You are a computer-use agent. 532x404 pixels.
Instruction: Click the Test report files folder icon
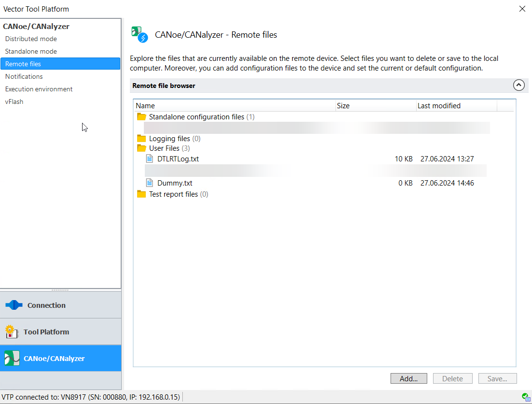pos(141,194)
